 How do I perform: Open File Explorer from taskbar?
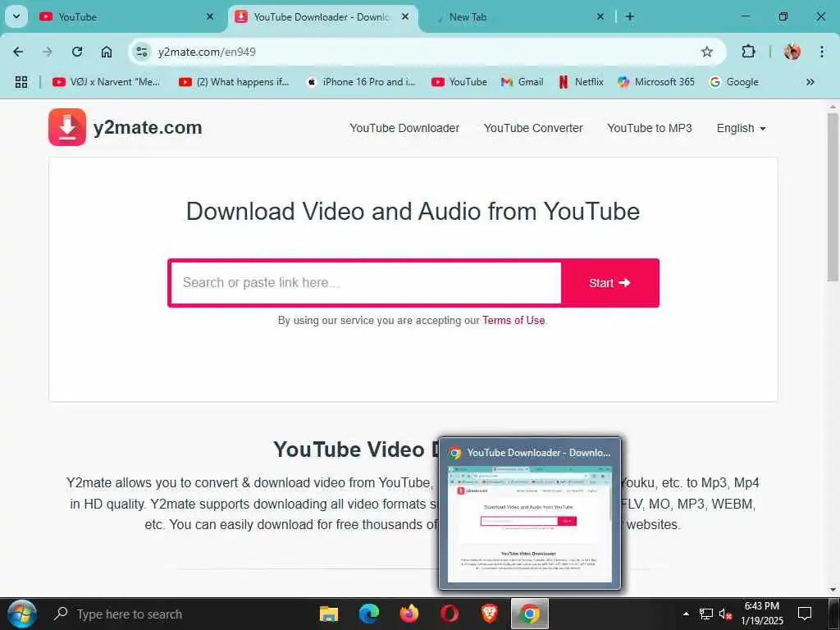pos(329,614)
